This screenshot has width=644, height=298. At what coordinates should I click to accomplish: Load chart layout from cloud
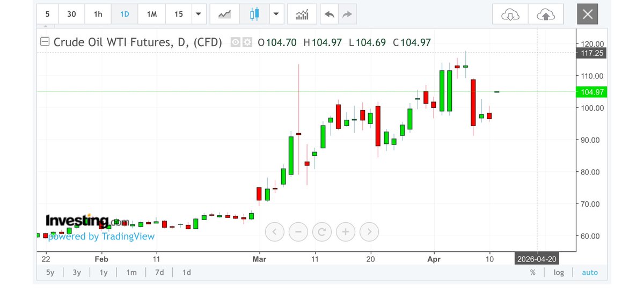[510, 14]
